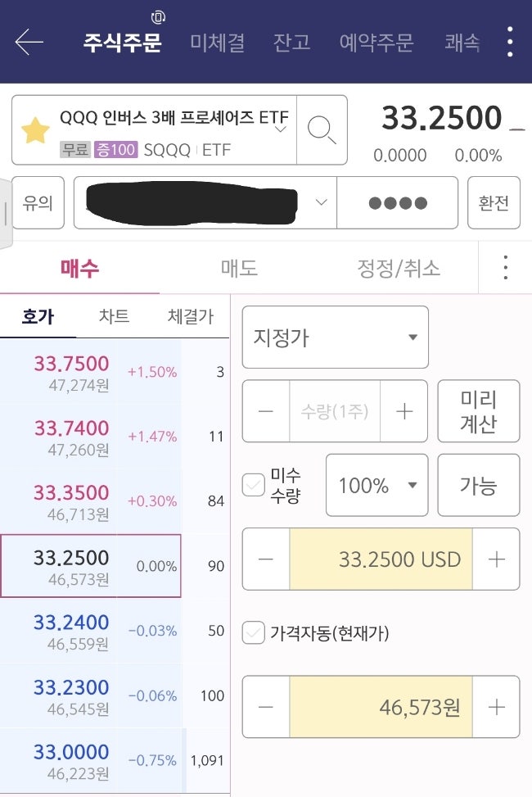532x797 pixels.
Task: Expand the 100% ratio dropdown
Action: pyautogui.click(x=376, y=486)
